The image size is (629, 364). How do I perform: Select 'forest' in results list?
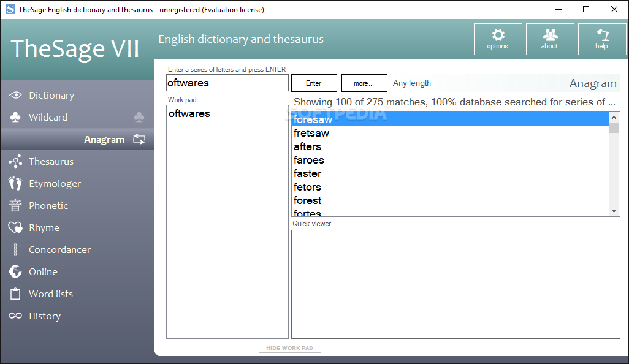[450, 200]
